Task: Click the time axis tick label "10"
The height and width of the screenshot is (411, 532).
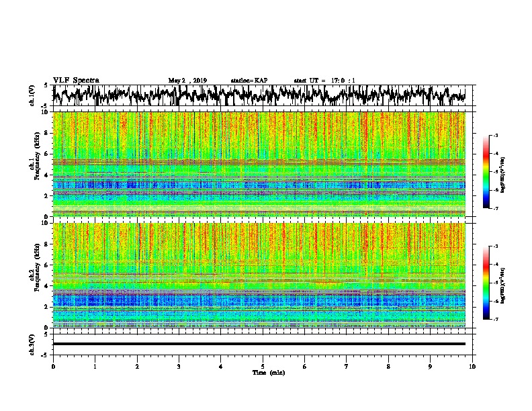Action: (x=472, y=367)
